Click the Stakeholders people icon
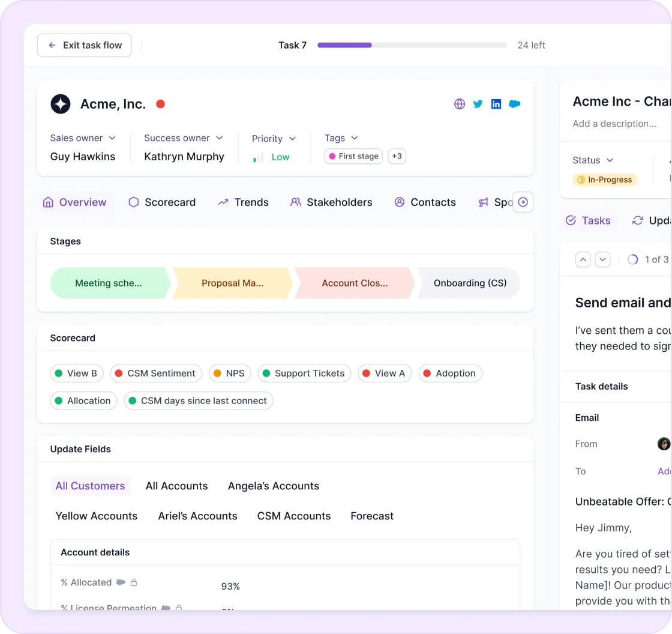 pyautogui.click(x=295, y=202)
